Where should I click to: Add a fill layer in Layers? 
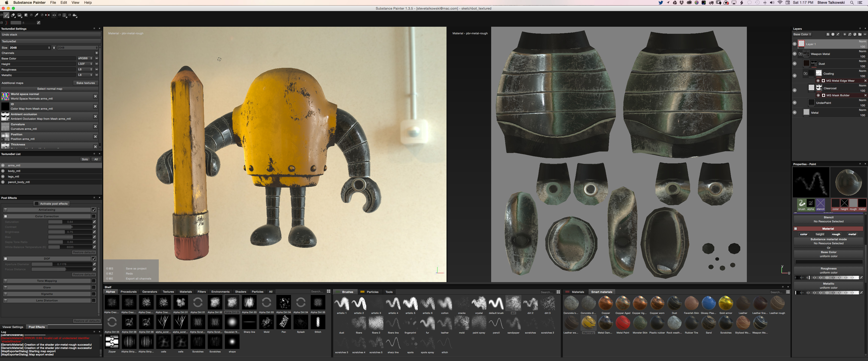click(x=850, y=34)
